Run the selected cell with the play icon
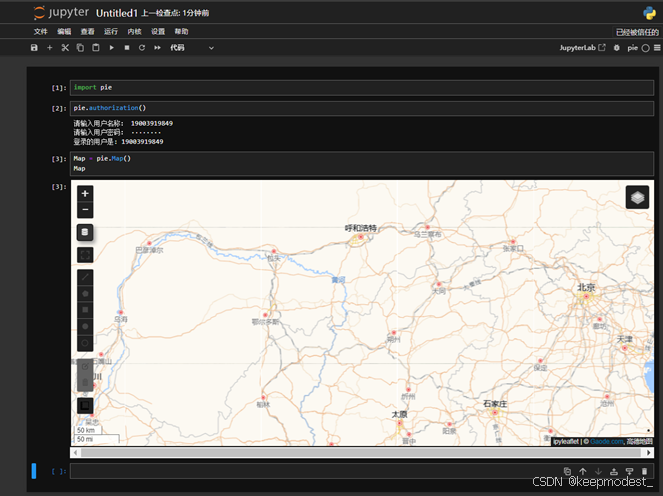Viewport: 663px width, 496px height. click(x=112, y=48)
